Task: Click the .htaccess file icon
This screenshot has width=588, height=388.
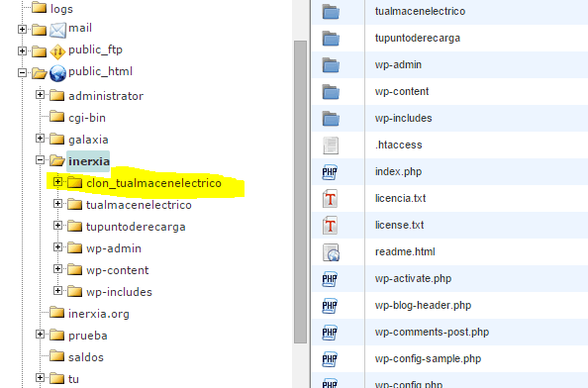Action: tap(331, 145)
